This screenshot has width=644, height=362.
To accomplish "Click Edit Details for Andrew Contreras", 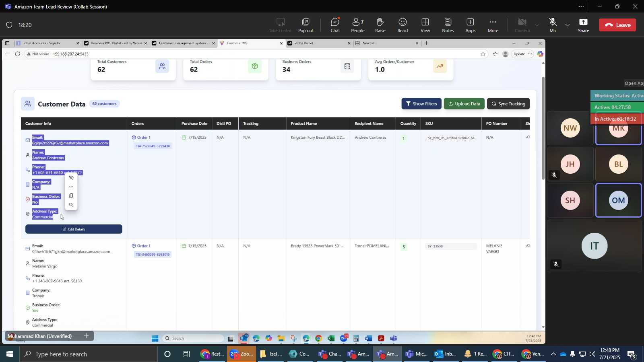I will point(74,229).
